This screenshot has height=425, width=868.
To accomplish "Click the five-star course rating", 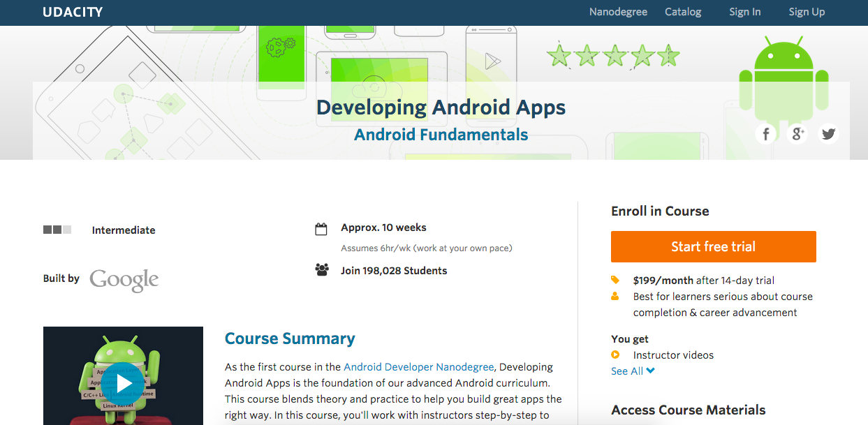I will click(x=613, y=56).
